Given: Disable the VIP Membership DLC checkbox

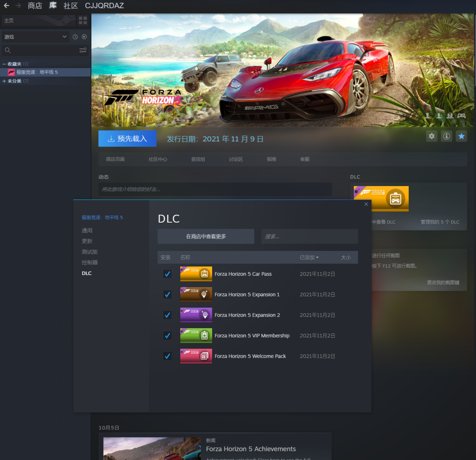Looking at the screenshot, I should (x=167, y=336).
